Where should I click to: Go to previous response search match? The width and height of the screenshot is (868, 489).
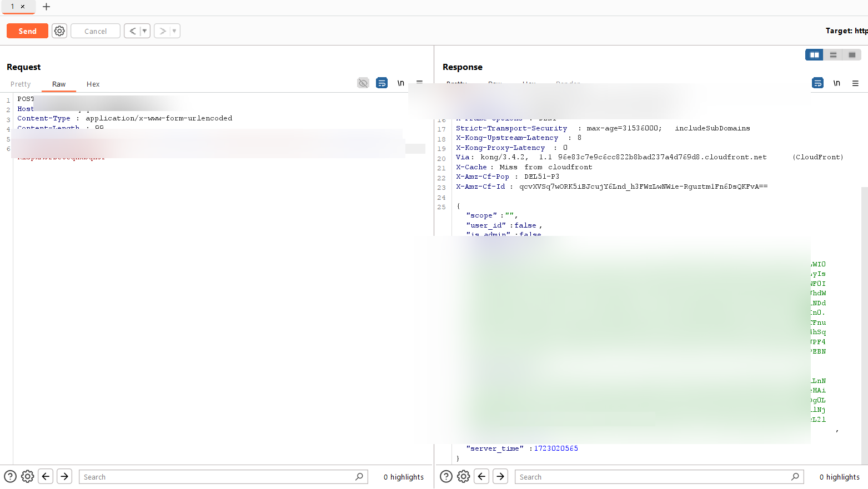(x=482, y=476)
